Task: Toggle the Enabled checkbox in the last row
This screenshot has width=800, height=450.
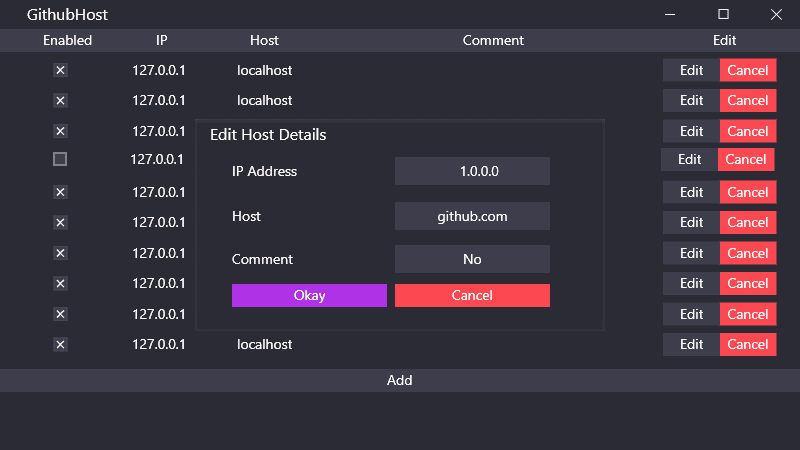Action: (60, 344)
